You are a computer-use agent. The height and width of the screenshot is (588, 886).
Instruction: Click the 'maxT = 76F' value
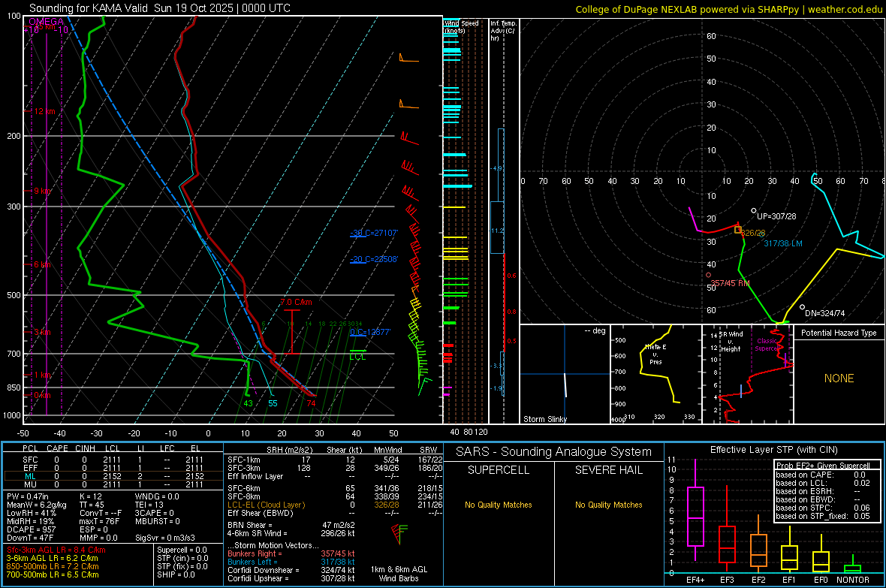click(x=99, y=521)
